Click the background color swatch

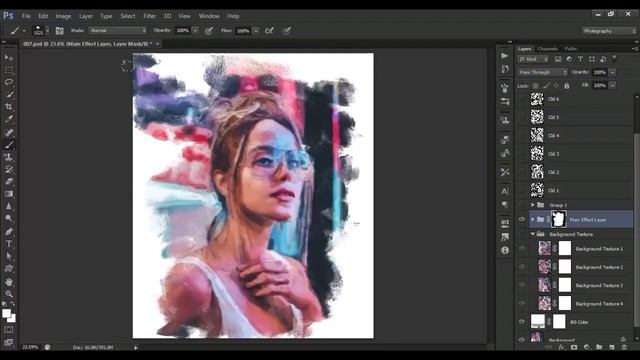12,319
